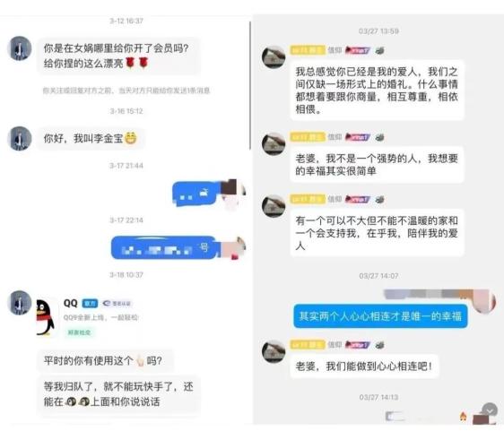Select message 等我归队了，就不能玩快手了

[x=118, y=394]
